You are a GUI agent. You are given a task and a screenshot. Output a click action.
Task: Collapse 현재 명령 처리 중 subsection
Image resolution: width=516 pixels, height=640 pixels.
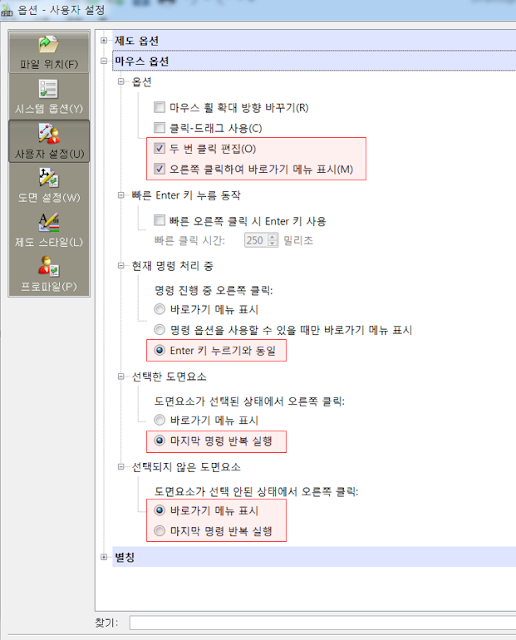click(x=121, y=266)
